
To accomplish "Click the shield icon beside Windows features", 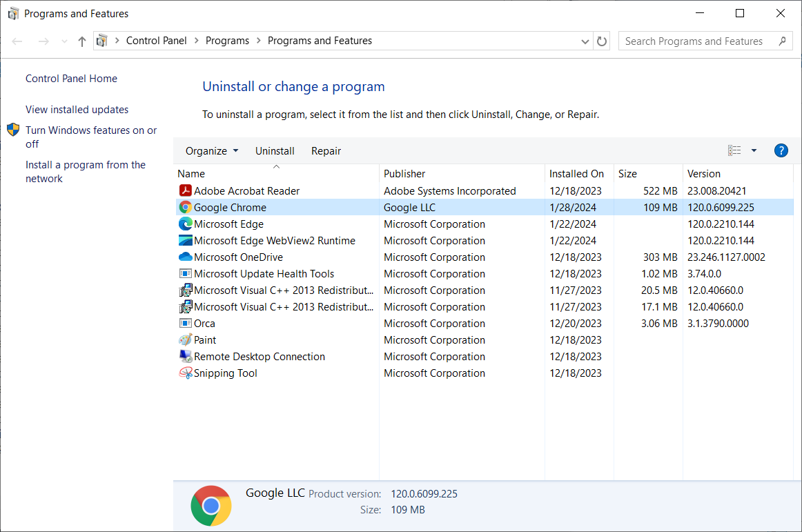I will pyautogui.click(x=13, y=130).
